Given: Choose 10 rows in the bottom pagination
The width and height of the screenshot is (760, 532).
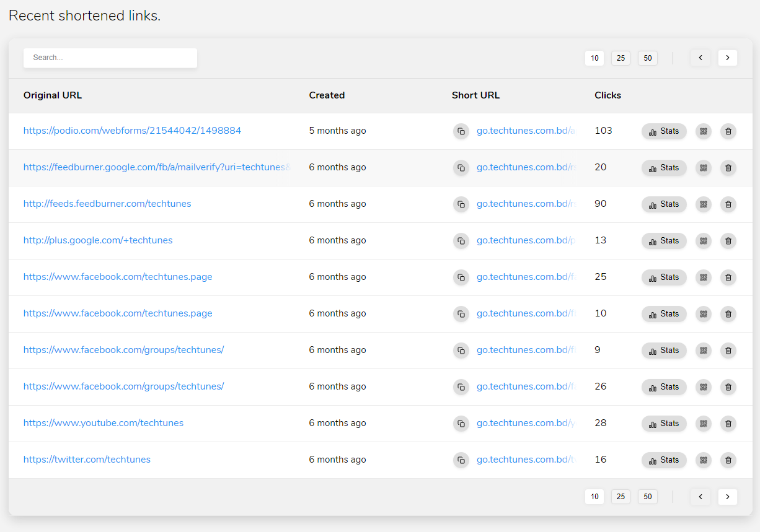Looking at the screenshot, I should pyautogui.click(x=594, y=497).
